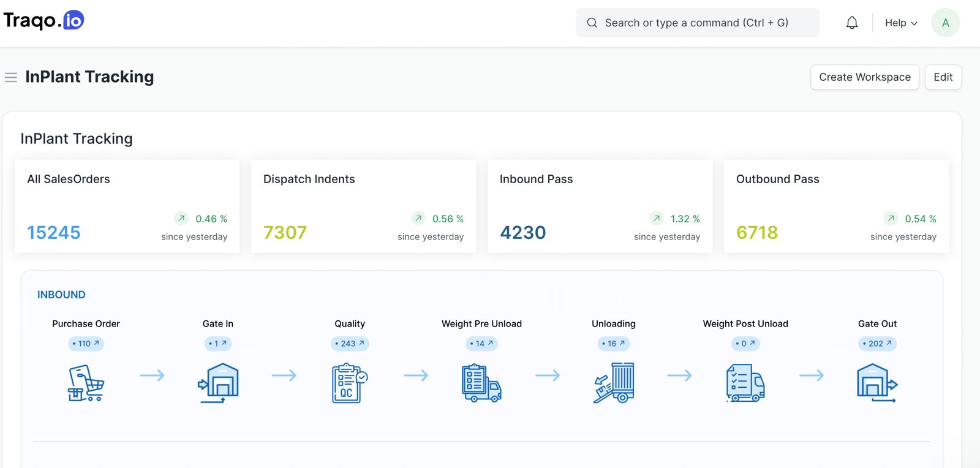The image size is (980, 468).
Task: Open the Weight Post Unload truck icon
Action: click(x=745, y=383)
